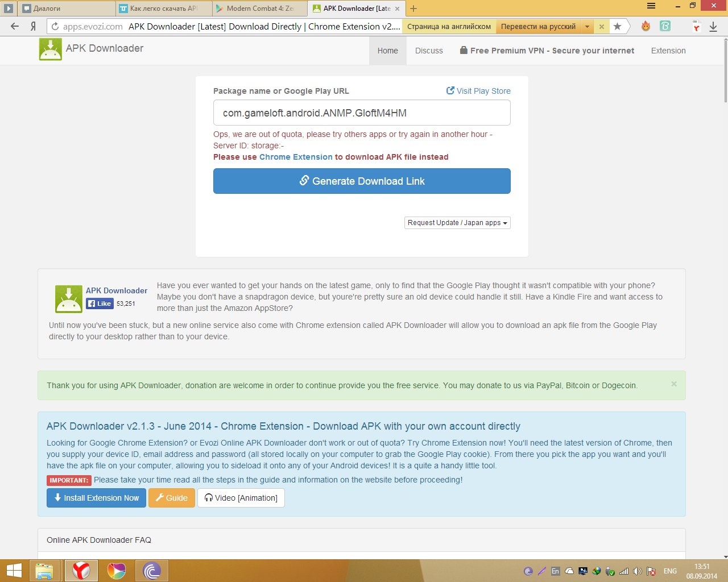
Task: Open the purple BitTorrent taskbar app
Action: pyautogui.click(x=152, y=571)
